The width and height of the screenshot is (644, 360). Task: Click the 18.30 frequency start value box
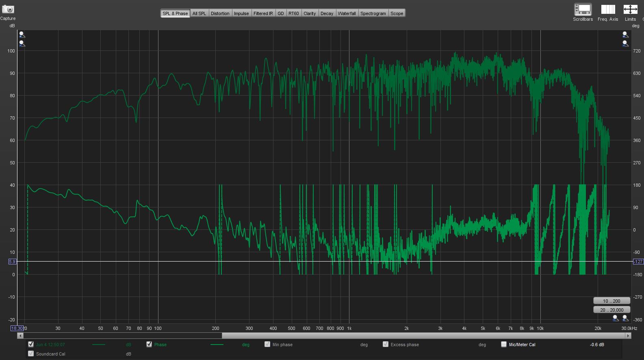[x=17, y=328]
